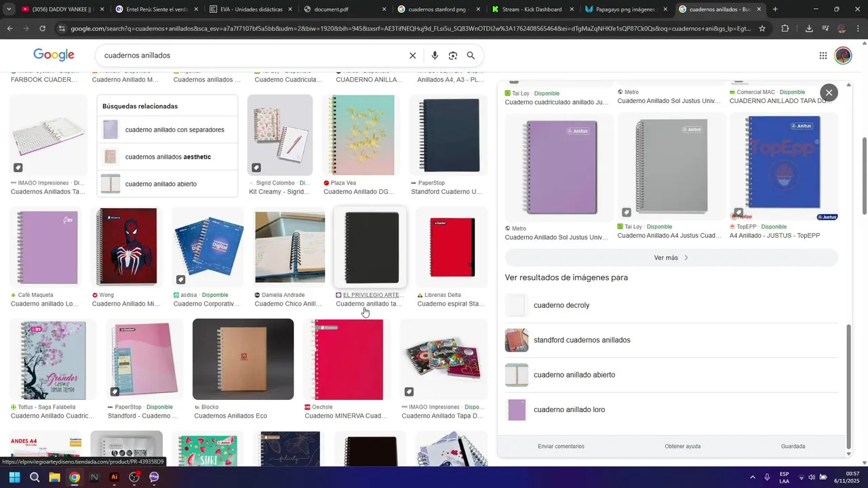Open blue TopEPP Justus notebook in panel

[x=783, y=167]
